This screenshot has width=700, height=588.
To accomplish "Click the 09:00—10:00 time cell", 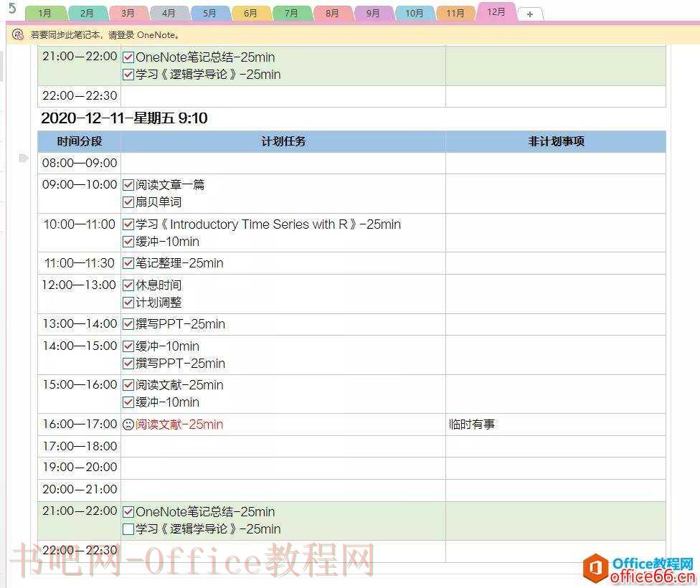I will pyautogui.click(x=80, y=194).
